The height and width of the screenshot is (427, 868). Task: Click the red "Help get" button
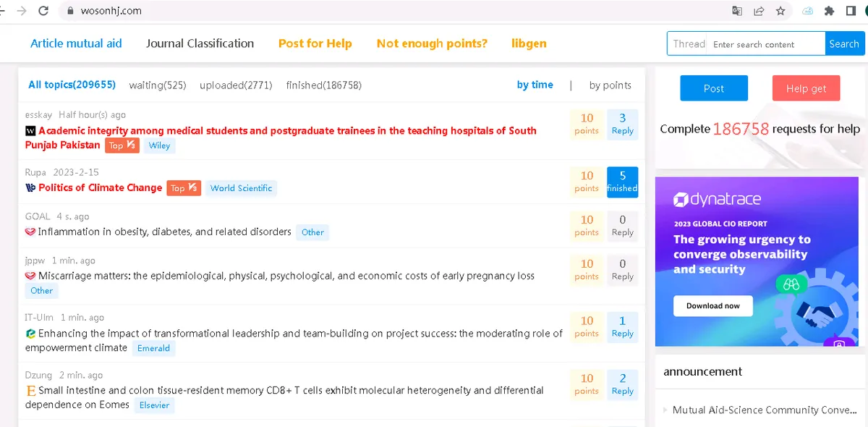806,88
